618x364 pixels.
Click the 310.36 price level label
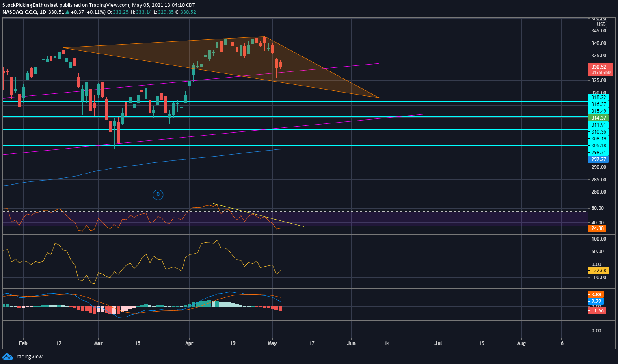point(598,132)
